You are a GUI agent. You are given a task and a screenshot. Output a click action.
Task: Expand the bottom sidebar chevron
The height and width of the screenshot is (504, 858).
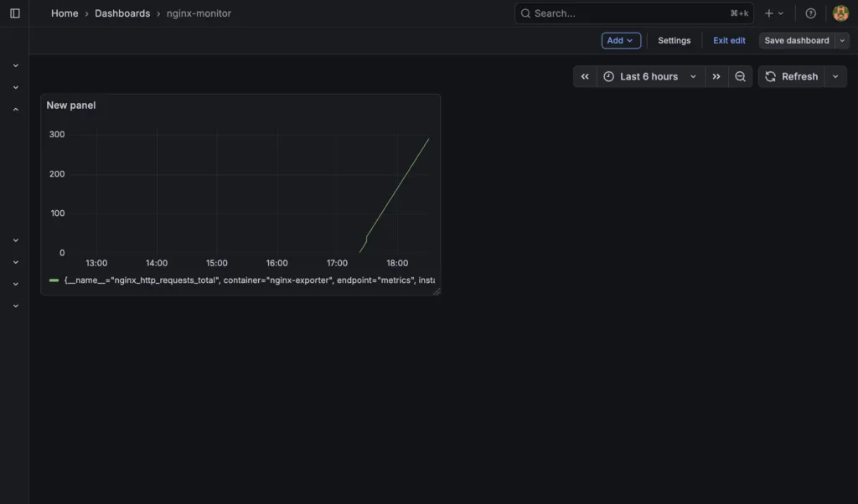16,306
